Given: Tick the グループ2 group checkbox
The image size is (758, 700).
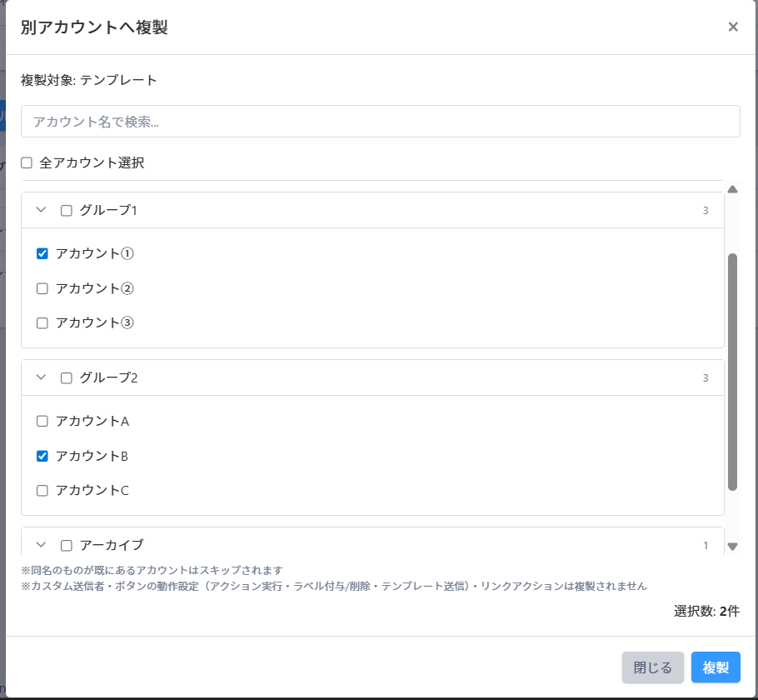Looking at the screenshot, I should point(67,378).
